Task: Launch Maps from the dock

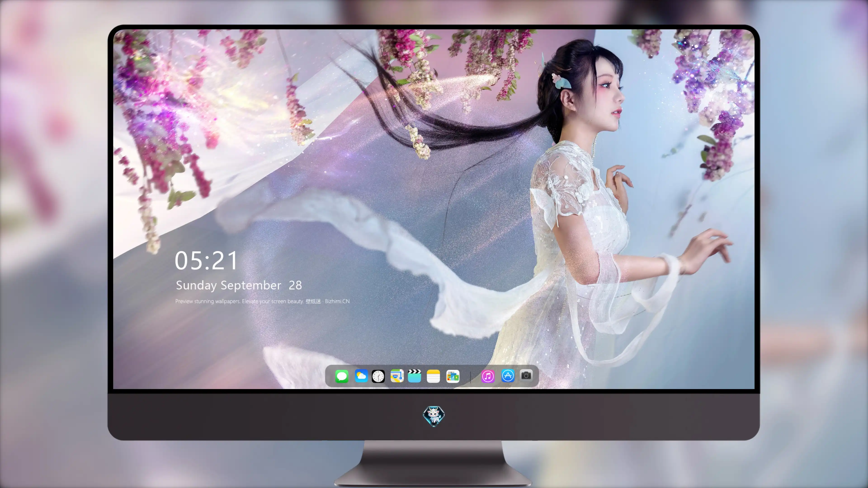Action: (x=397, y=376)
